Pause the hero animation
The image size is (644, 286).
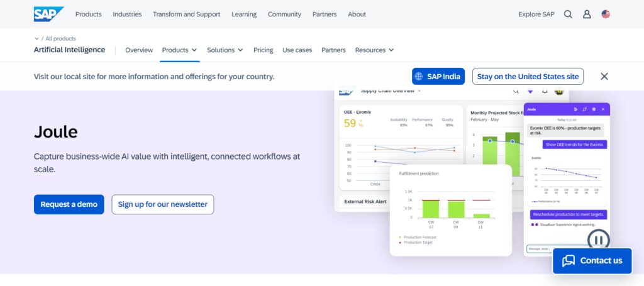(599, 240)
